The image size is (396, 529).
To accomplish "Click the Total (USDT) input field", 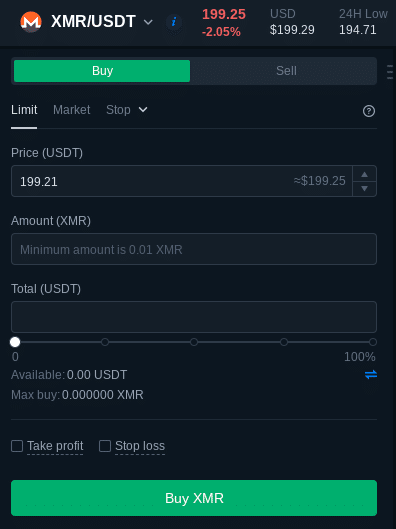I will [194, 317].
